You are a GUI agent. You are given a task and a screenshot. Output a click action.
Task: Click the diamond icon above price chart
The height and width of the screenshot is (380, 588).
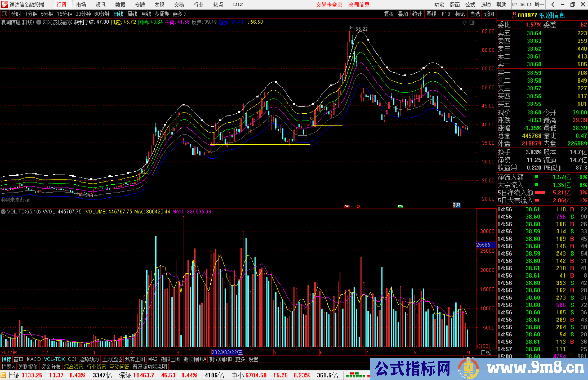click(464, 22)
